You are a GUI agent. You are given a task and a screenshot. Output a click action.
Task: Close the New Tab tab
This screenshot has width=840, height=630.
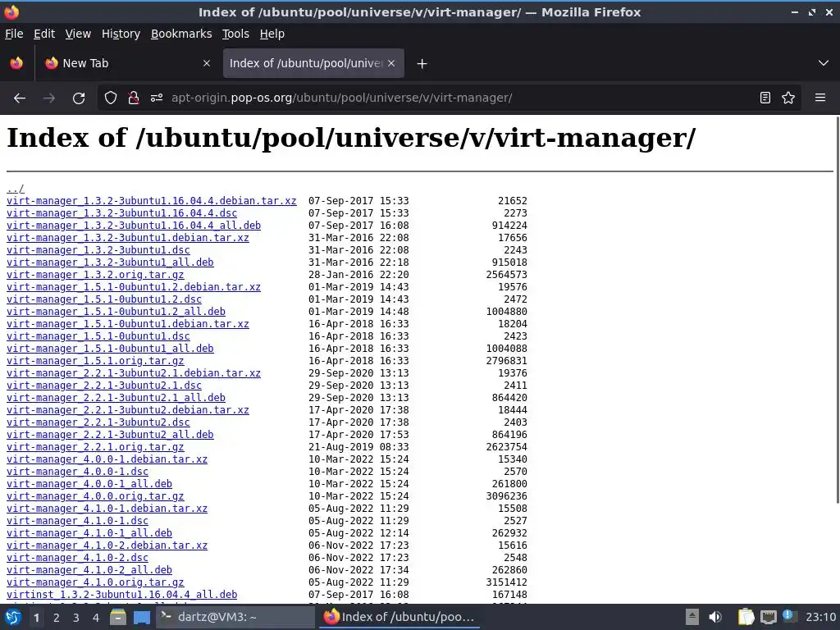pos(206,63)
